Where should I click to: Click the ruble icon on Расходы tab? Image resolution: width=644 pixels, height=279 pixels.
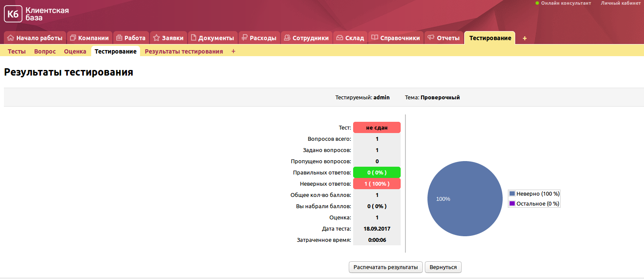click(x=245, y=38)
